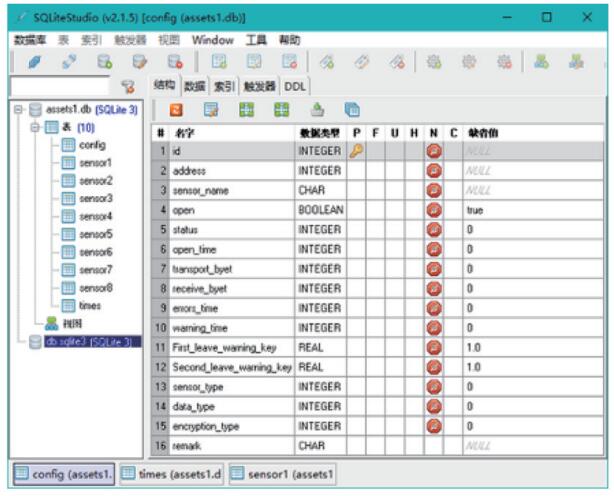Click the export table icon in structure toolbar

tap(317, 110)
